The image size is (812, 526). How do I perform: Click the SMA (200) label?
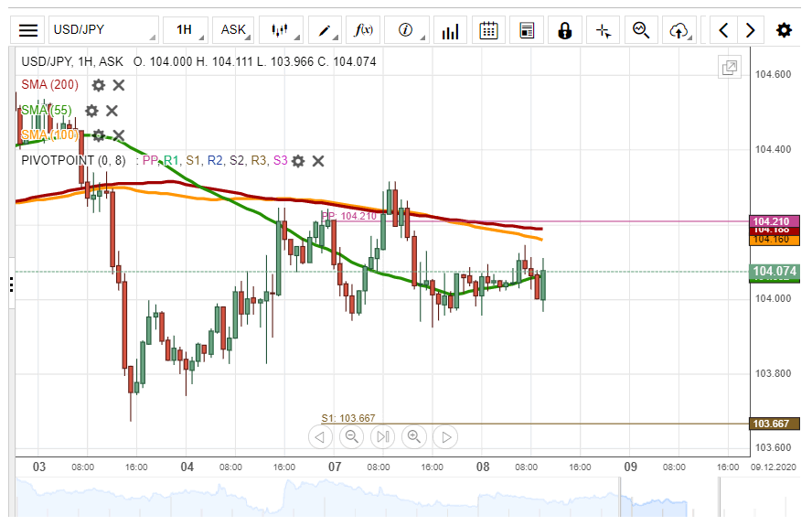pyautogui.click(x=49, y=84)
